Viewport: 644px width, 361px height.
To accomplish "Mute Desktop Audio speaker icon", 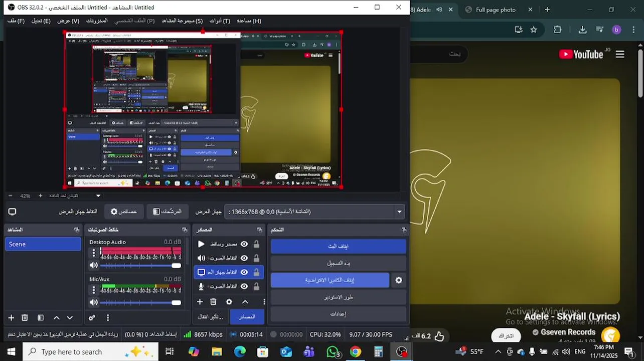I will coord(94,265).
